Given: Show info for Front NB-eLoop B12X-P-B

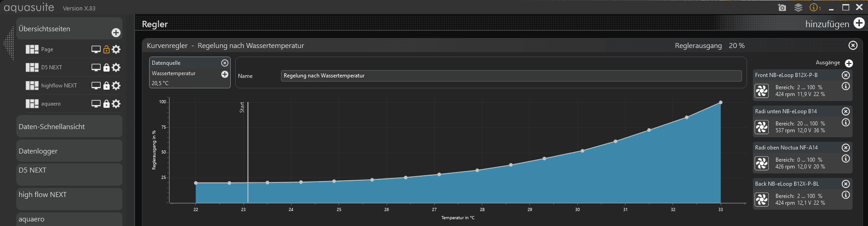Looking at the screenshot, I should 846,87.
